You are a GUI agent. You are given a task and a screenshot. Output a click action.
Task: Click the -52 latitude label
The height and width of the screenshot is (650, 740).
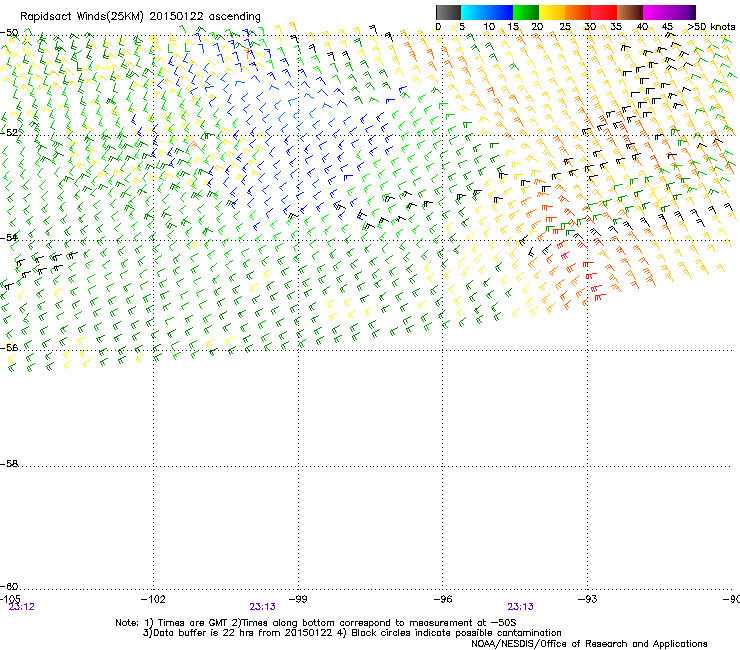(x=9, y=133)
